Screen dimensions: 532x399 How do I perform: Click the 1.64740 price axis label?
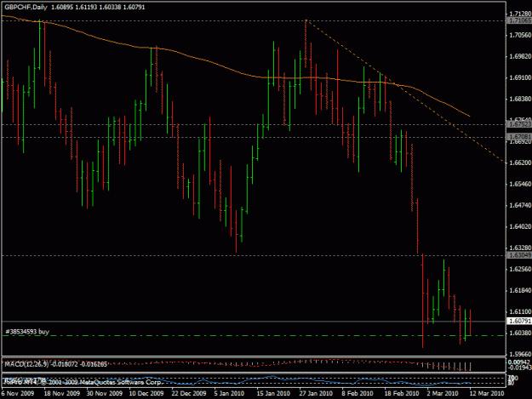pyautogui.click(x=520, y=205)
